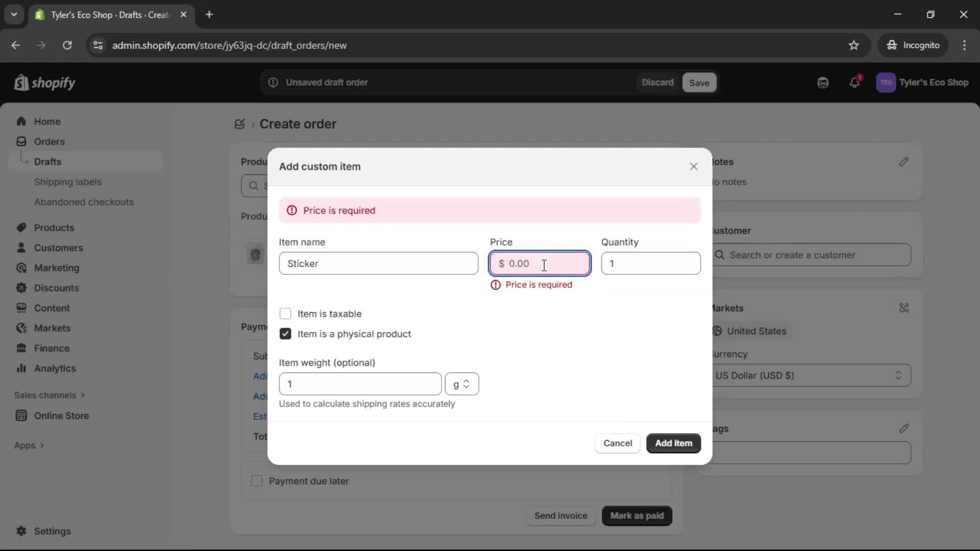This screenshot has width=980, height=551.
Task: Toggle Payment due later checkbox
Action: (x=257, y=481)
